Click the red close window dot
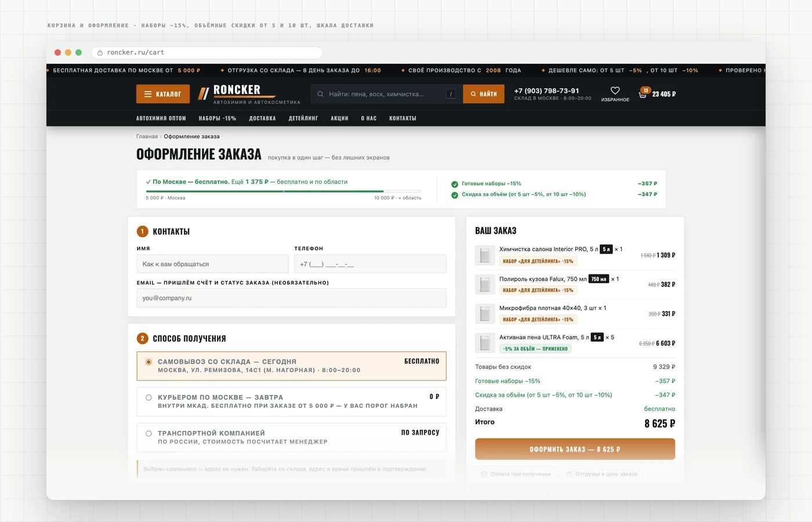 (x=57, y=52)
